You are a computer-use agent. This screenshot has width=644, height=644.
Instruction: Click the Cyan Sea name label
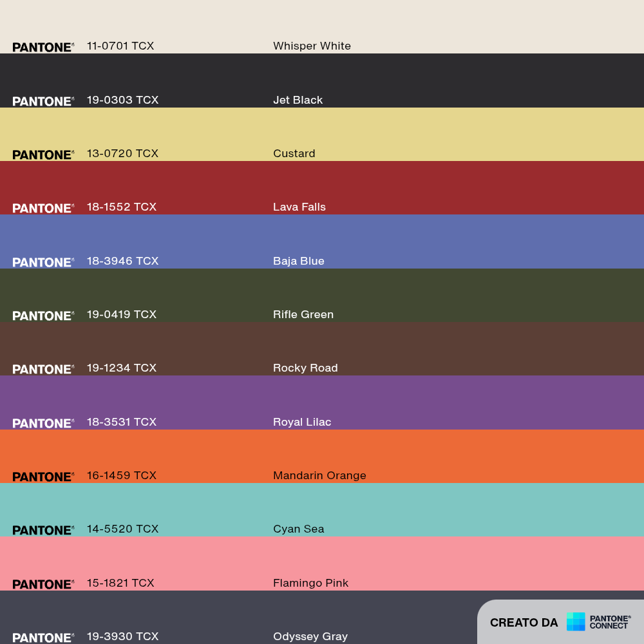point(299,529)
